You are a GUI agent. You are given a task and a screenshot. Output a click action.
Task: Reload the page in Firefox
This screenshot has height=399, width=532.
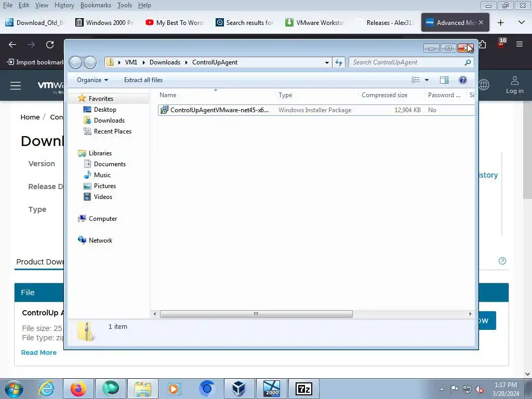click(50, 45)
